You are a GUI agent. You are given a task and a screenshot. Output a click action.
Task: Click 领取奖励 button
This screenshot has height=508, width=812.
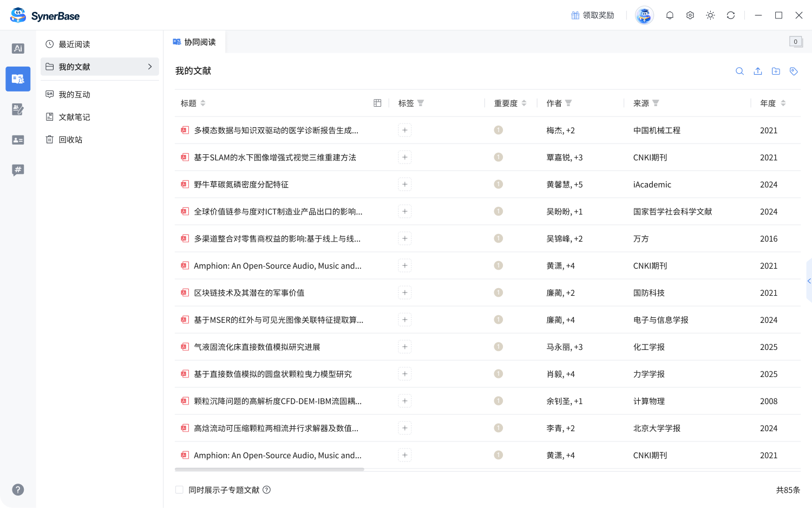click(x=593, y=15)
